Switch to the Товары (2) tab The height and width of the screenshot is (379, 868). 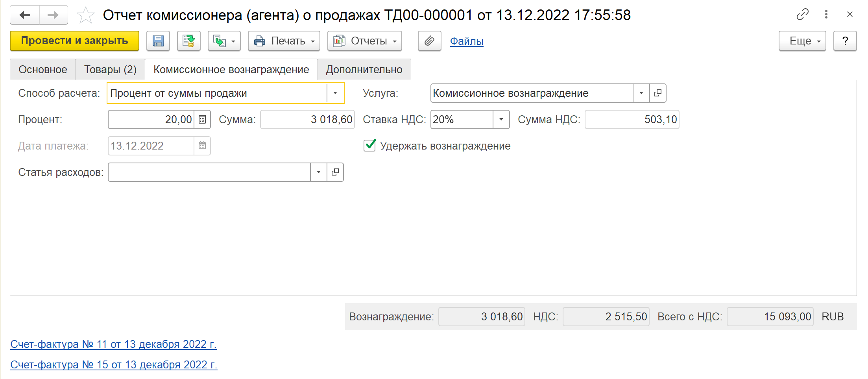[x=110, y=70]
